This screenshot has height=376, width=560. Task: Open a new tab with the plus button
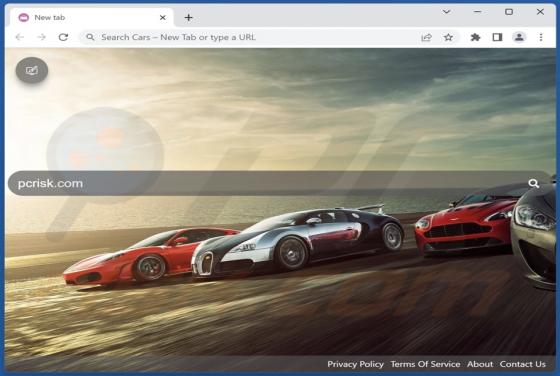pyautogui.click(x=189, y=17)
